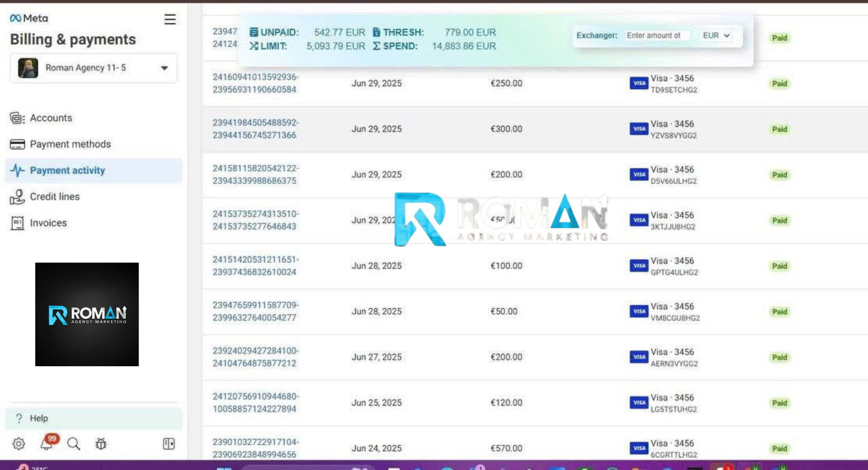Click the Exchanger amount input field
Screen dimensions: 868x470
tap(656, 35)
